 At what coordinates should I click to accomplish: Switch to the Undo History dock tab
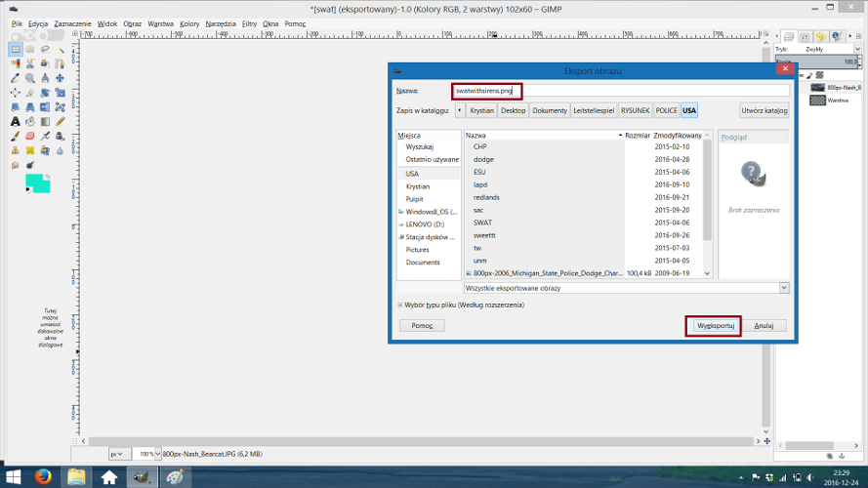[x=820, y=36]
